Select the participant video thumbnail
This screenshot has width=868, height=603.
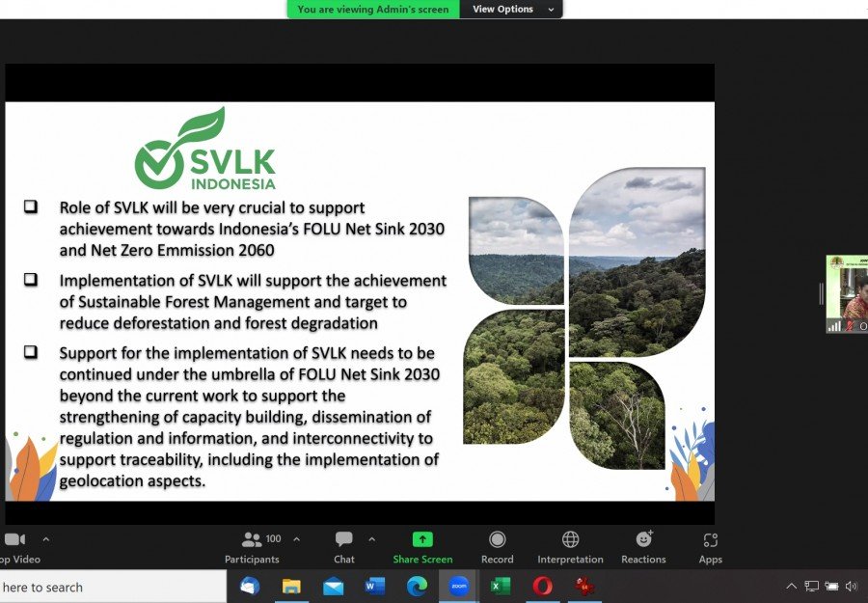(x=847, y=293)
